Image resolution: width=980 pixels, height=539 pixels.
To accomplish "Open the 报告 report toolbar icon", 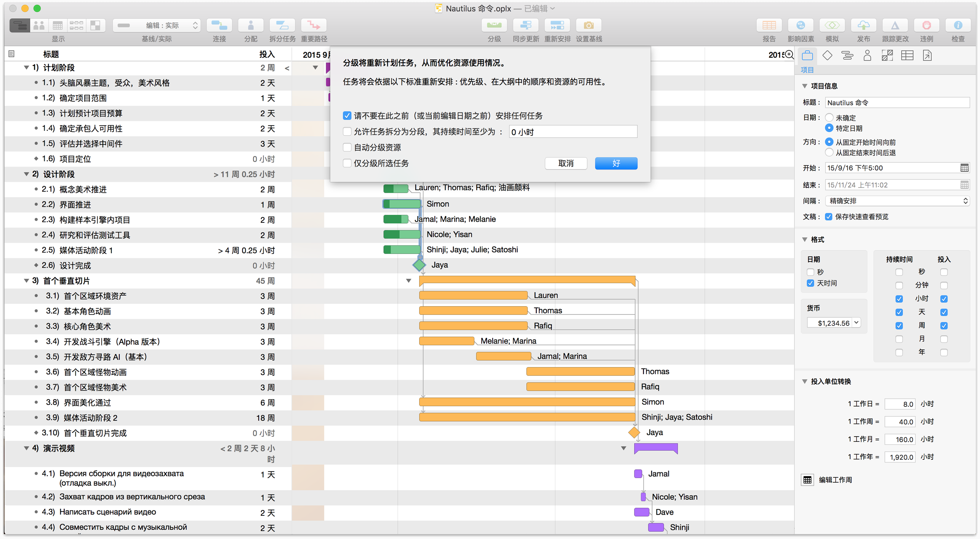I will 769,26.
